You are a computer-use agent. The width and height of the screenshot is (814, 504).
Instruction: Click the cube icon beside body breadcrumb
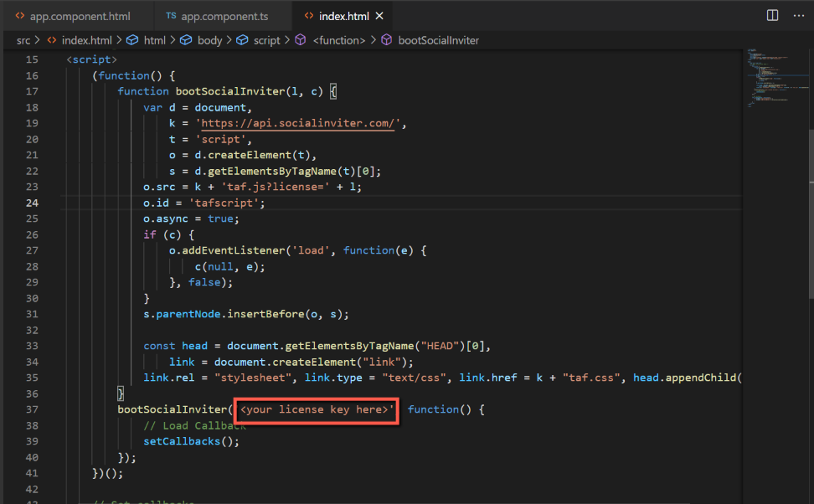tap(187, 40)
